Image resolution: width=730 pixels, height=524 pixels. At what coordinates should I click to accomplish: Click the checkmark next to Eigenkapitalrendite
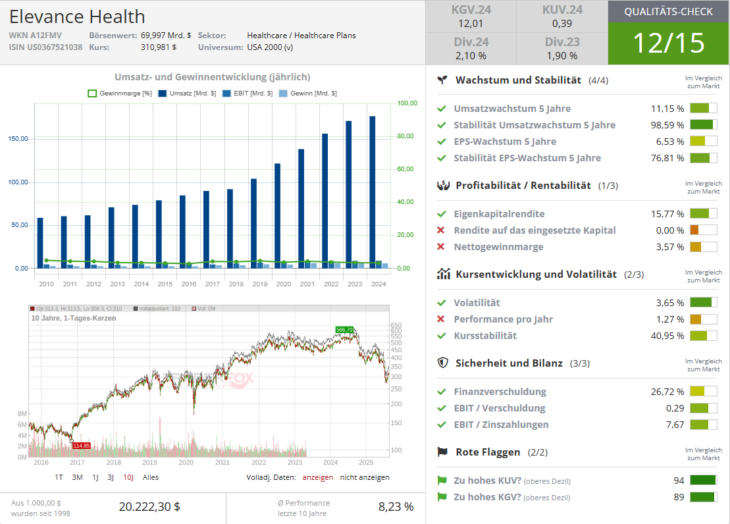(441, 214)
